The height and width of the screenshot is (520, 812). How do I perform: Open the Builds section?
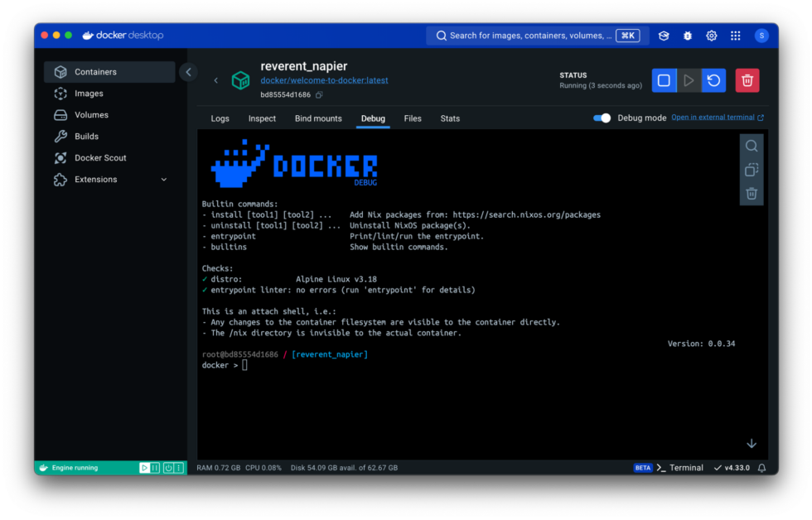coord(85,136)
